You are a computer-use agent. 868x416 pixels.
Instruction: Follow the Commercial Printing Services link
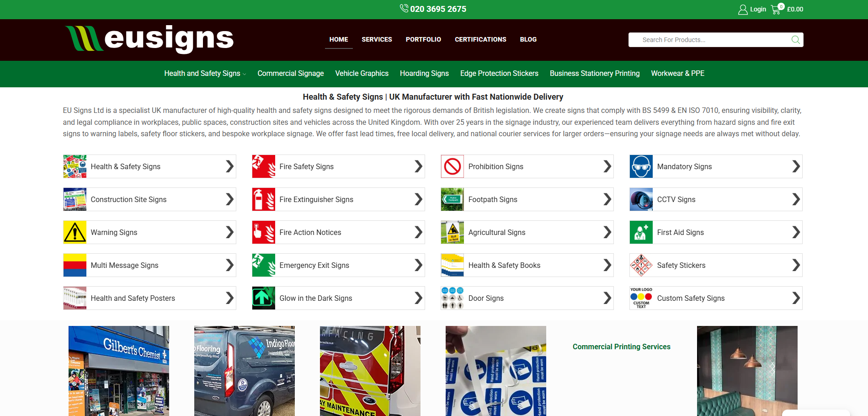(621, 347)
